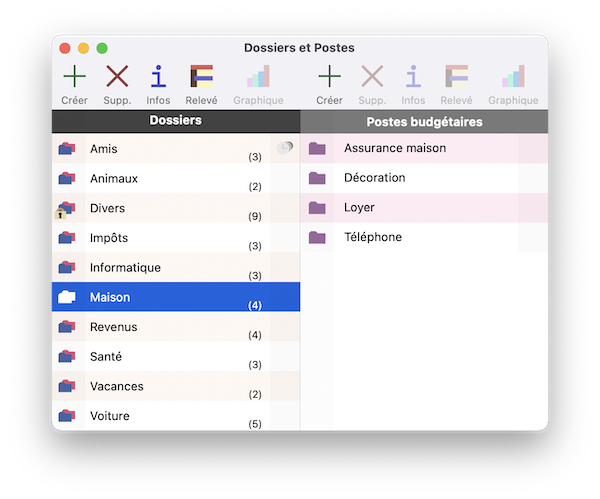Select the Loyer budget item
The height and width of the screenshot is (499, 600).
point(424,207)
